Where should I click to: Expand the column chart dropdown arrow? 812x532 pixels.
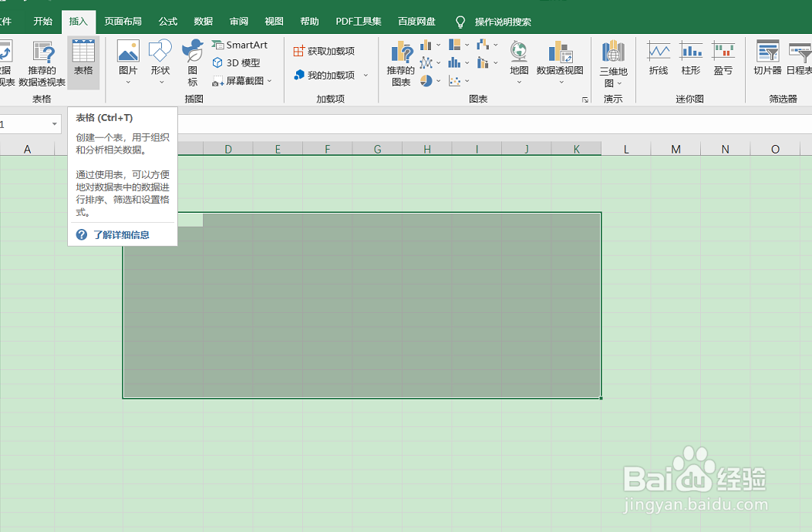coord(439,45)
